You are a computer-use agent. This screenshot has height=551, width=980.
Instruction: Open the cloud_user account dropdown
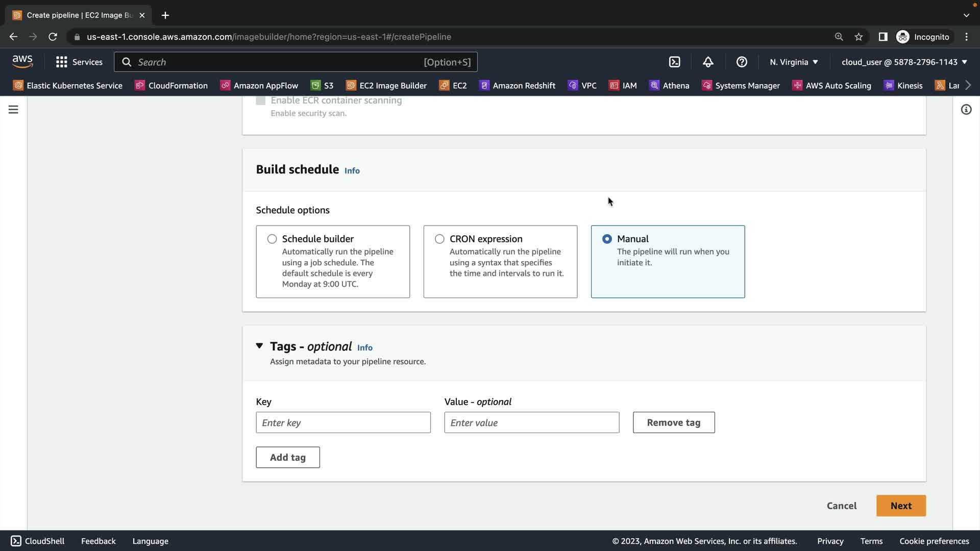(x=904, y=62)
